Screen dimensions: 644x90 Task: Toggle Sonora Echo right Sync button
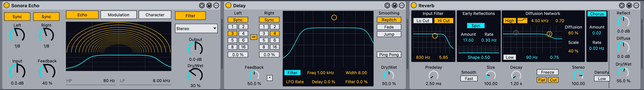point(46,17)
